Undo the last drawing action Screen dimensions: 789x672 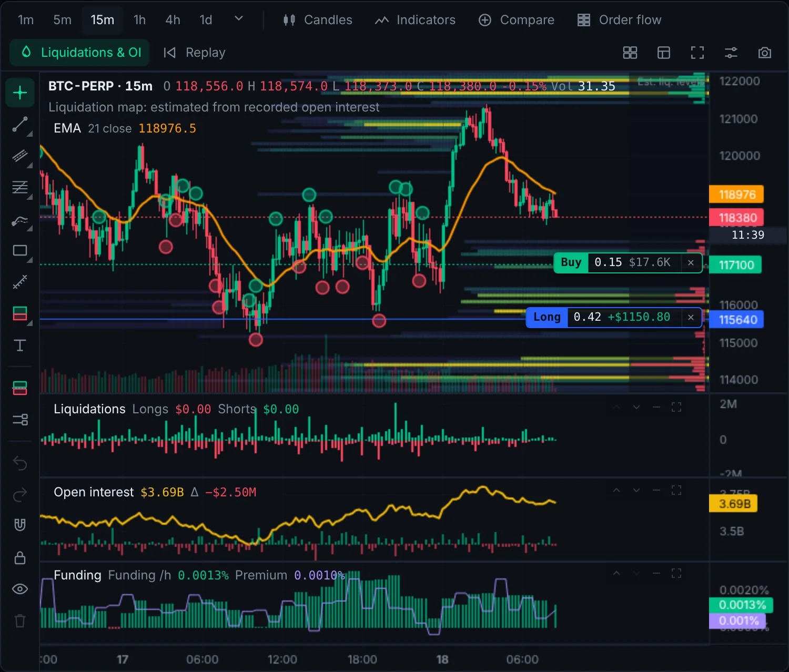(20, 463)
